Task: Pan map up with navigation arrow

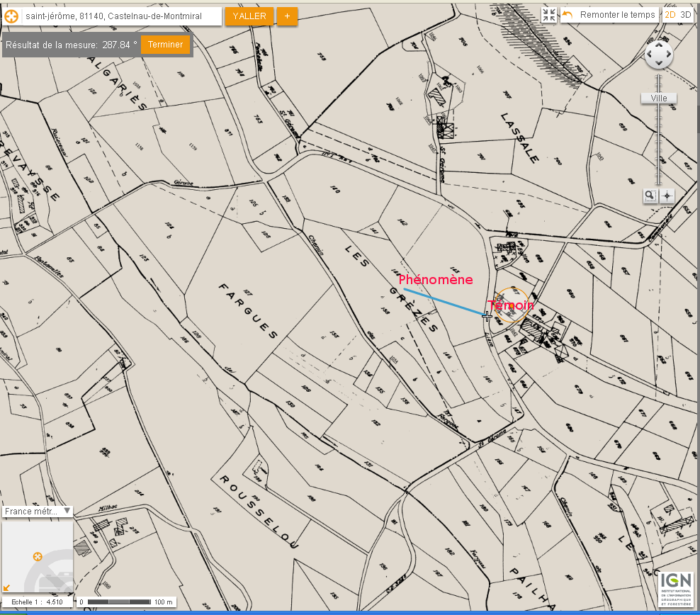Action: coord(659,45)
